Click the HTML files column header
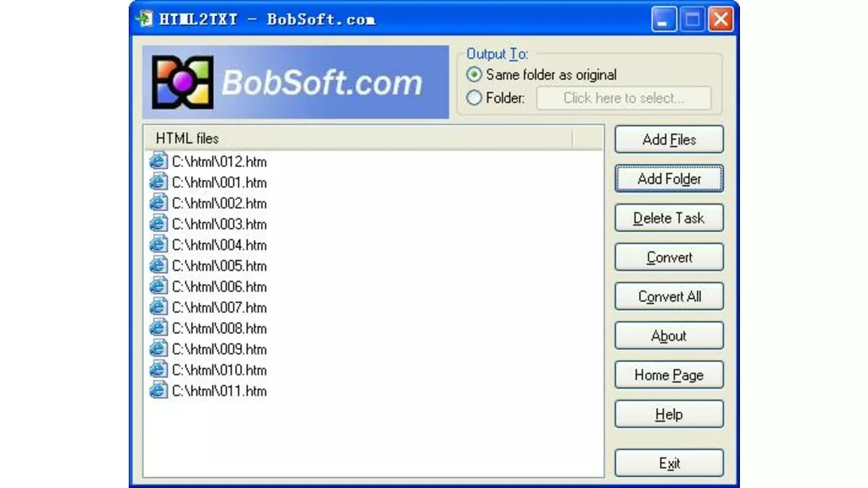The height and width of the screenshot is (488, 868). [357, 138]
